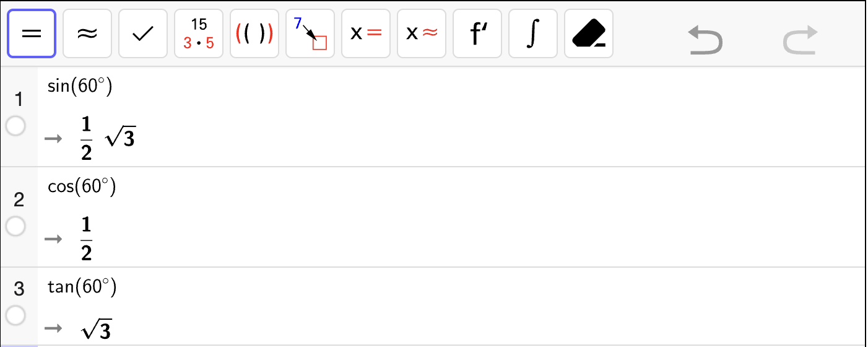
Task: Choose the Solve (x =) tool
Action: 366,33
